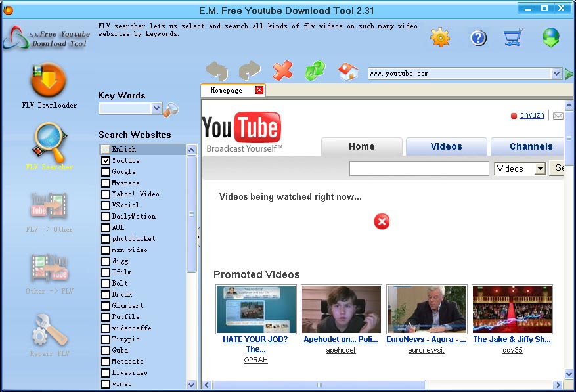Go back with the browser back arrow
Viewport: 576px width, 392px height.
click(217, 70)
